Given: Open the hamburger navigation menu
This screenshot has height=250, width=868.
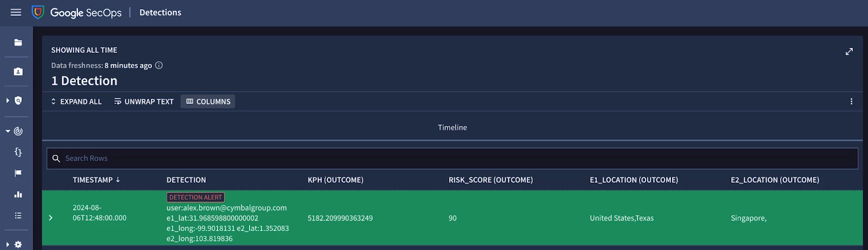Looking at the screenshot, I should (x=16, y=12).
